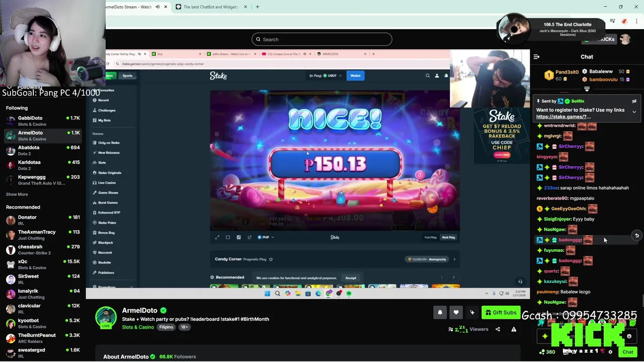
Task: Click the Filipino language tag
Action: point(166,327)
